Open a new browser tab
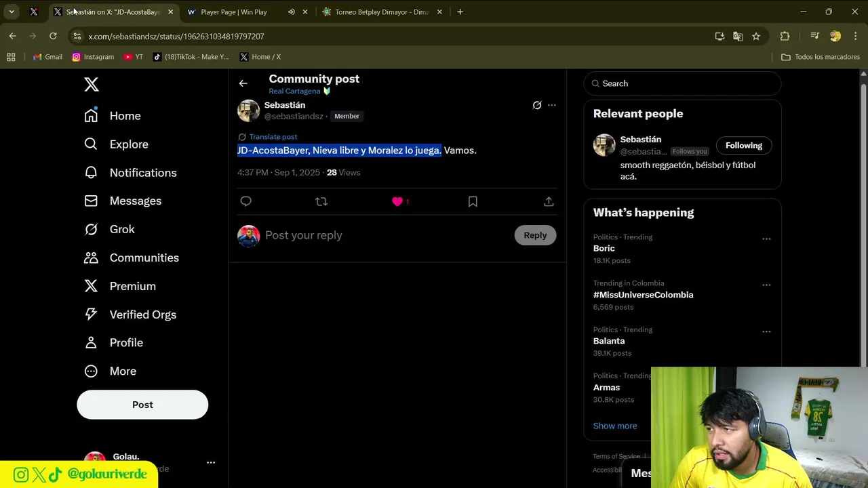Image resolution: width=868 pixels, height=488 pixels. pyautogui.click(x=460, y=12)
